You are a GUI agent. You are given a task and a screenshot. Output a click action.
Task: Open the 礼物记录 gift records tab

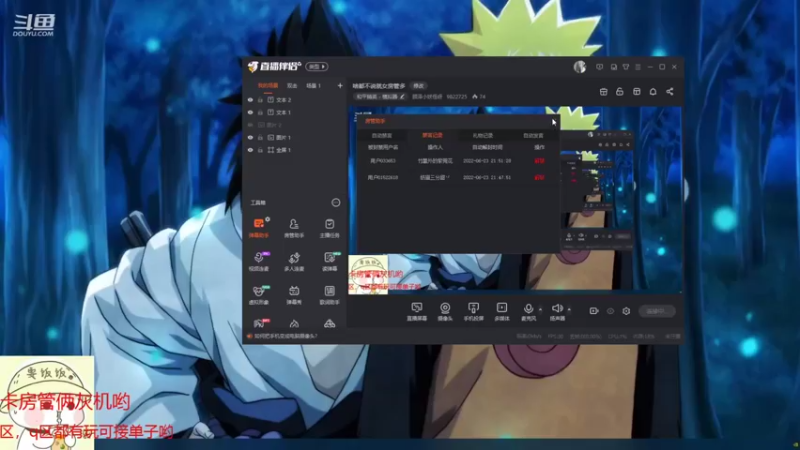[x=482, y=136]
